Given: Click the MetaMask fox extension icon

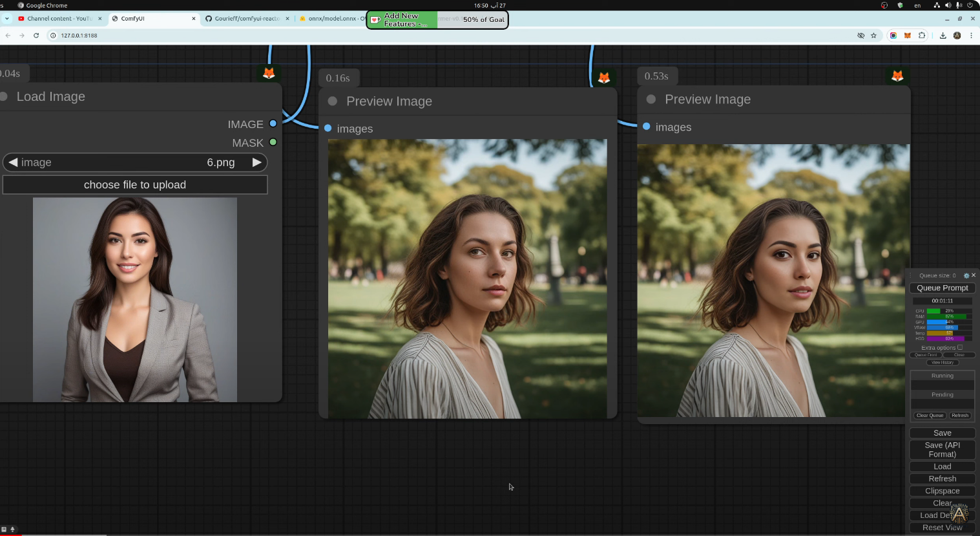Looking at the screenshot, I should click(x=908, y=36).
